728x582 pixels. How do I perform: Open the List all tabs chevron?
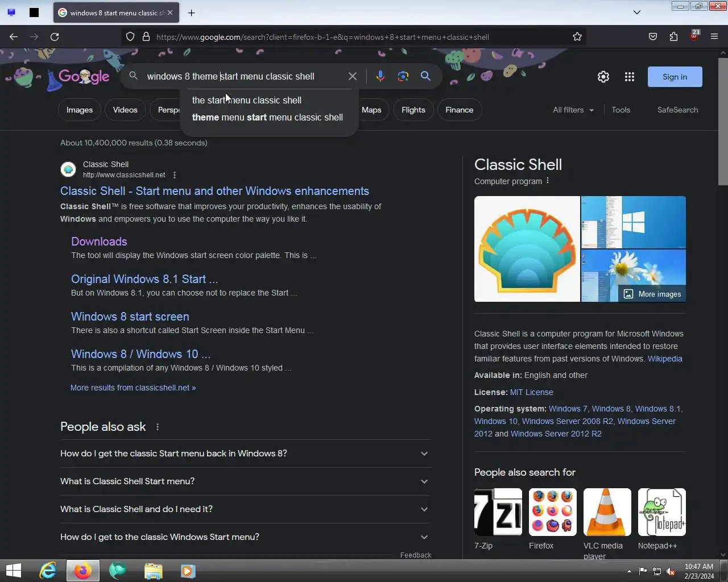coord(637,13)
